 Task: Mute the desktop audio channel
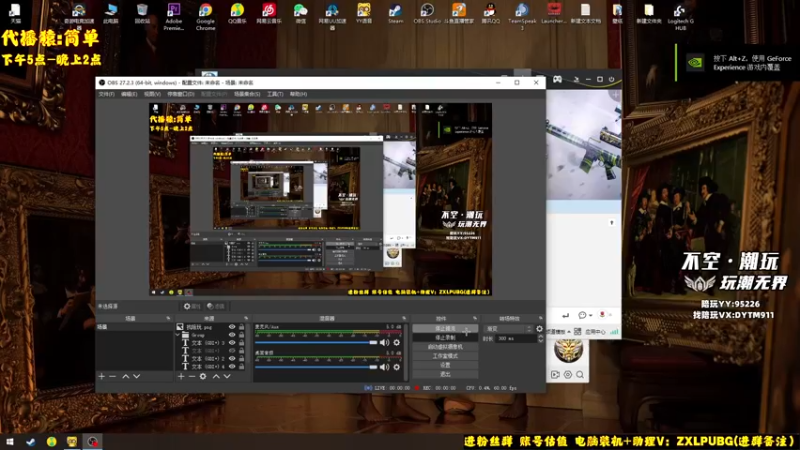tap(385, 367)
